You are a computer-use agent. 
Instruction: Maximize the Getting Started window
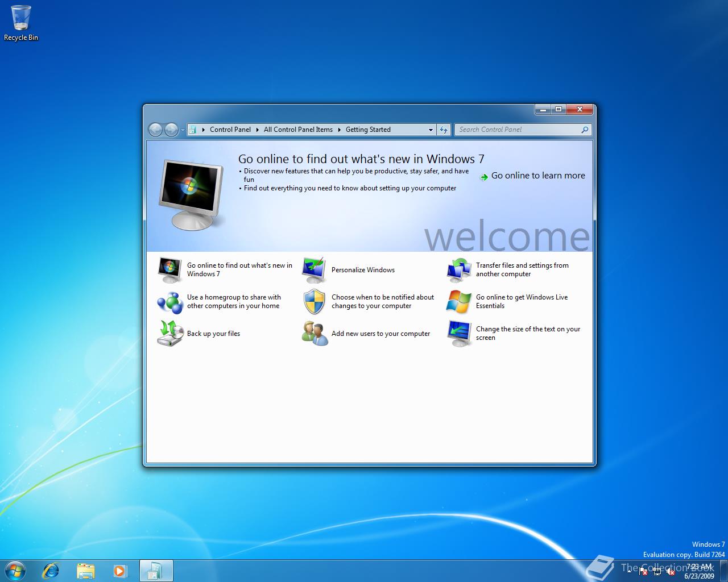tap(558, 109)
